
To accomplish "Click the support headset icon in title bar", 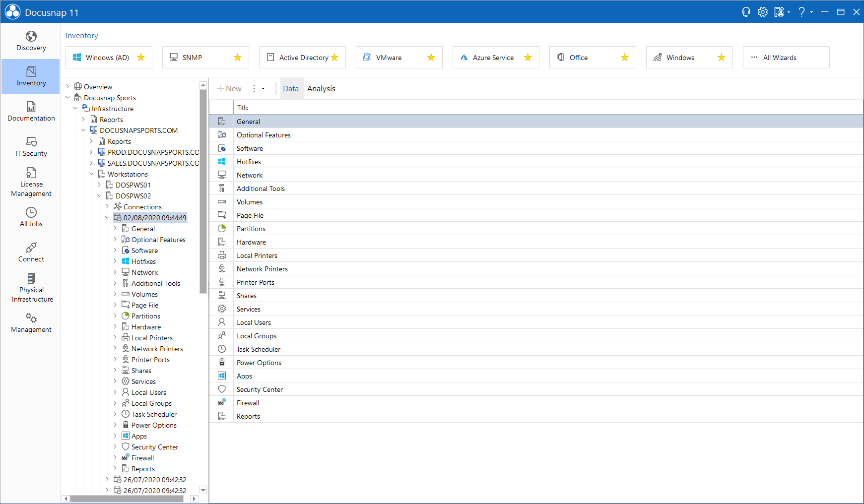I will tap(746, 12).
